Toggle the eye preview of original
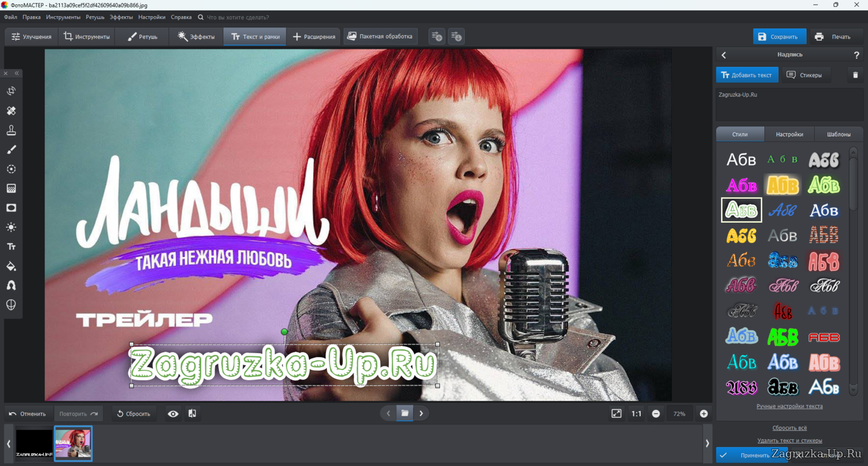Viewport: 868px width, 466px height. (173, 414)
